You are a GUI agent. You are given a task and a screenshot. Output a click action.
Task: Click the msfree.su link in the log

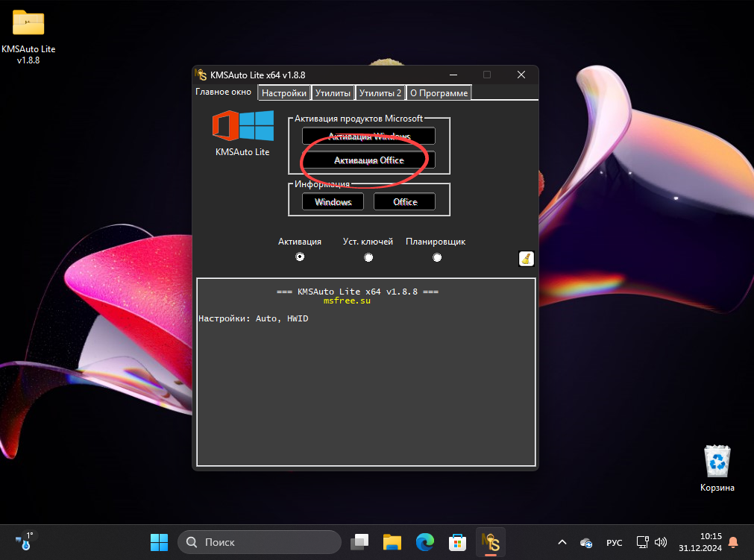pyautogui.click(x=347, y=301)
